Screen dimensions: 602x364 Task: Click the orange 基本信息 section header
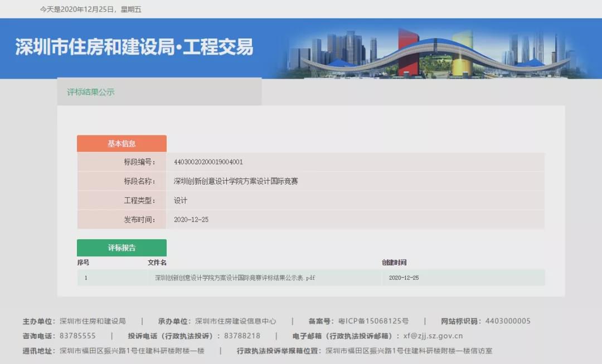click(x=122, y=144)
